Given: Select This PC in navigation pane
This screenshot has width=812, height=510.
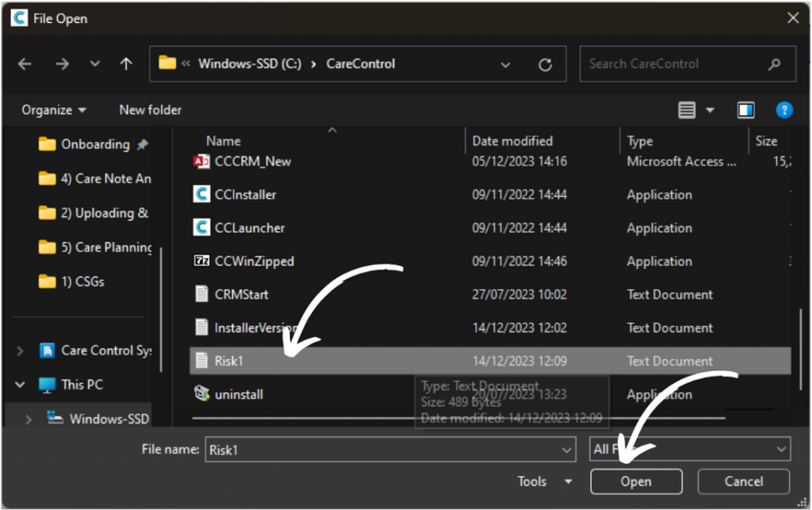Looking at the screenshot, I should 71,385.
